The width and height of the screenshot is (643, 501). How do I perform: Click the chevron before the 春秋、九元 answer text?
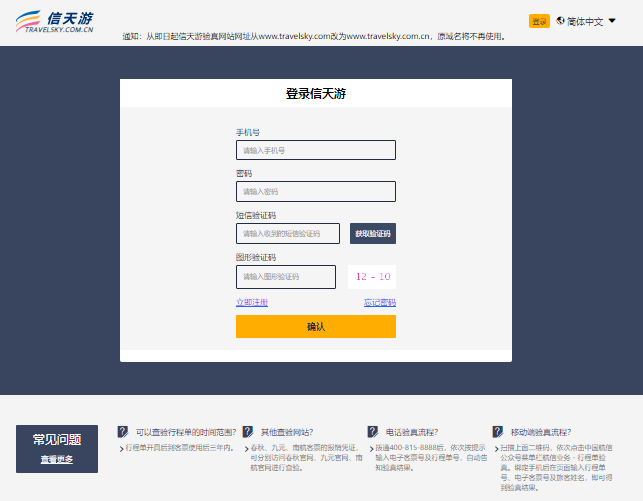(x=247, y=449)
